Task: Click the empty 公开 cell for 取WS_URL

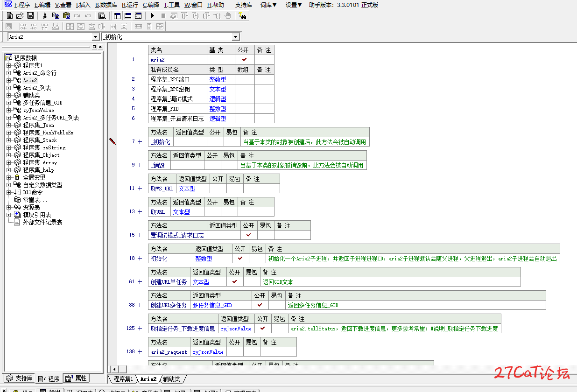Action: pyautogui.click(x=218, y=189)
